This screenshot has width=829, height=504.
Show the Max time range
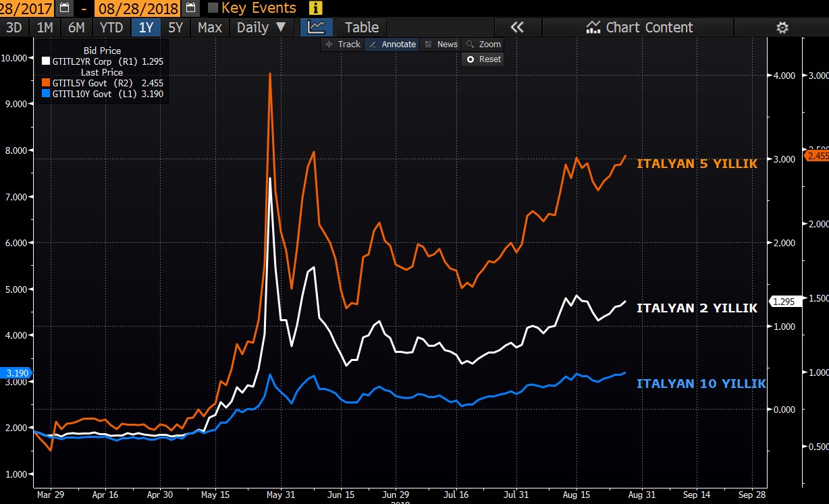click(x=210, y=28)
